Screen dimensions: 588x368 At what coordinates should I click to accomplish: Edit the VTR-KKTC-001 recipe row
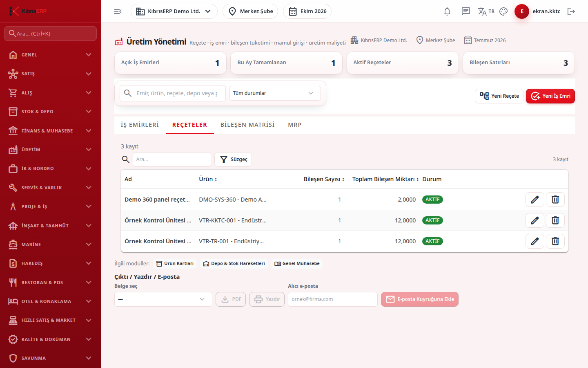tap(535, 220)
